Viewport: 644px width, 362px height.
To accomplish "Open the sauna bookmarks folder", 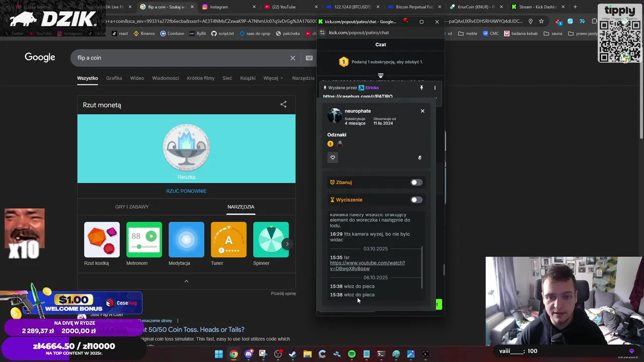I will [x=552, y=34].
